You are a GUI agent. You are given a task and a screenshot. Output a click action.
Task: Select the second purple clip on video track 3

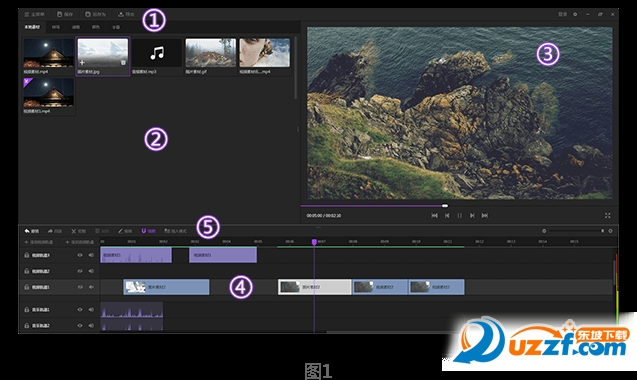point(223,255)
